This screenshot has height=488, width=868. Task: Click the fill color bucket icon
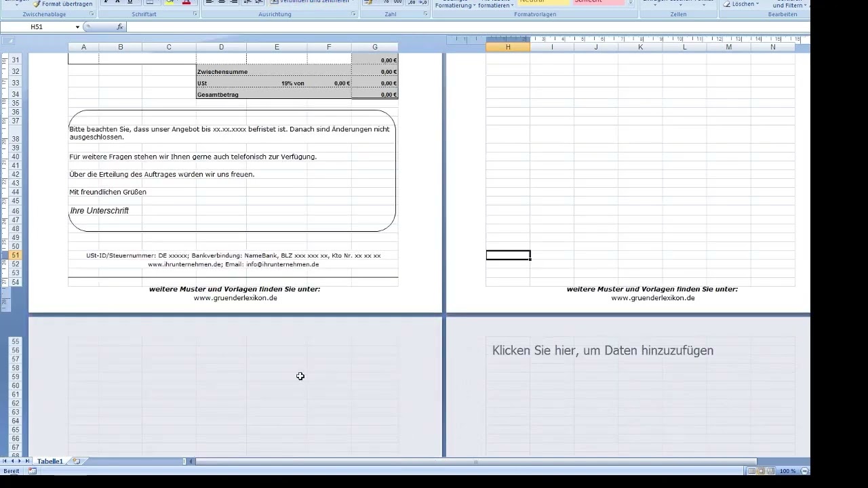coord(169,3)
